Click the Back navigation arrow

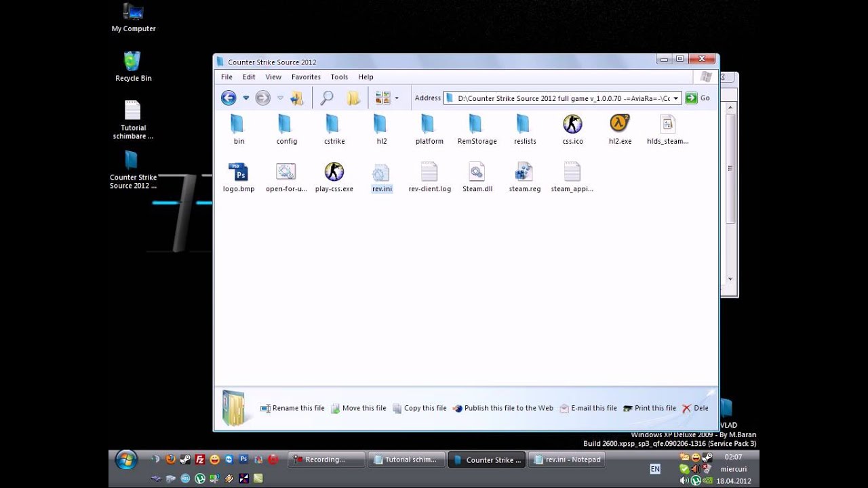tap(229, 98)
